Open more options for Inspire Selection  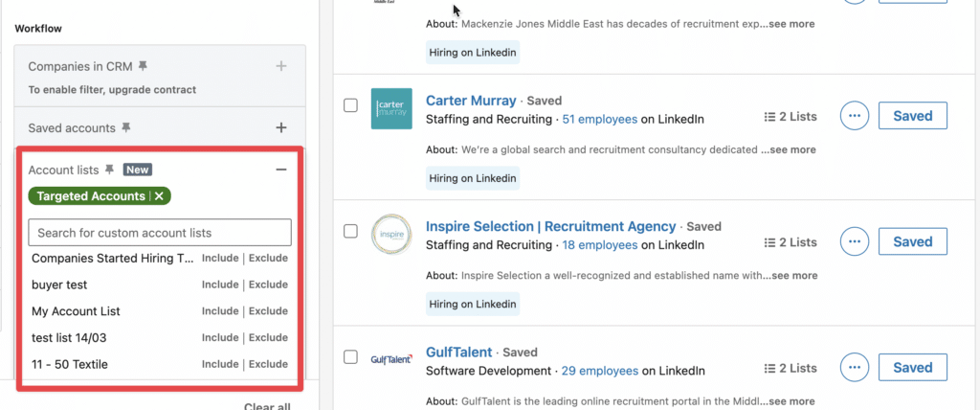(855, 241)
